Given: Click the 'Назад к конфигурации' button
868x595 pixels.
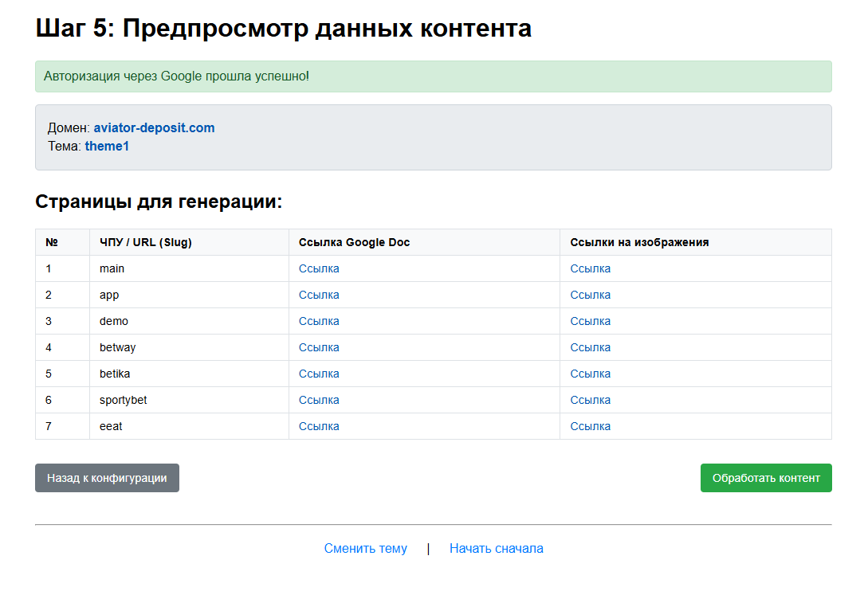Looking at the screenshot, I should click(106, 478).
